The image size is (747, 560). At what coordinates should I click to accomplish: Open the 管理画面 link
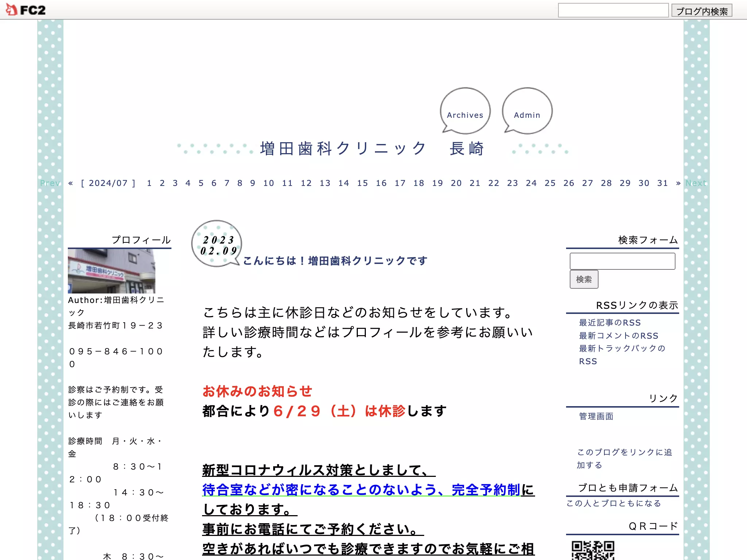pyautogui.click(x=596, y=416)
